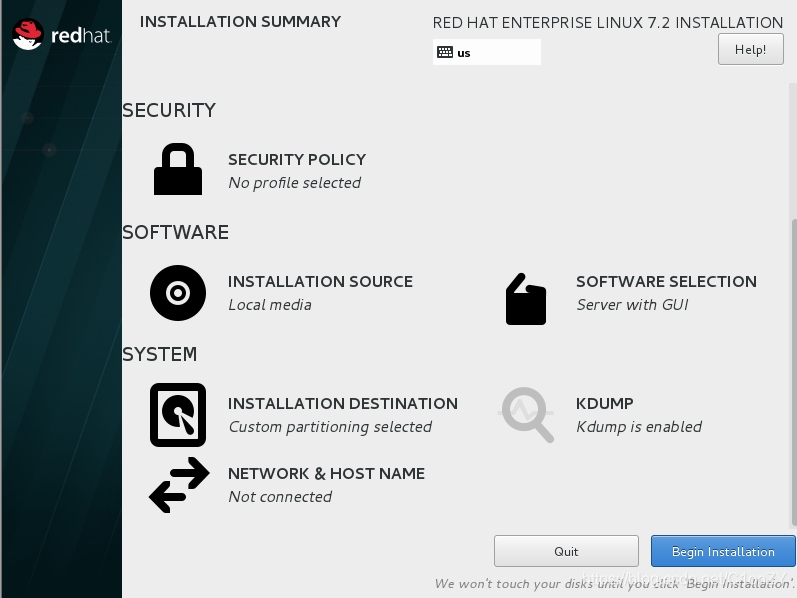Click the Help! button
Screen dimensions: 797x598
(x=751, y=49)
